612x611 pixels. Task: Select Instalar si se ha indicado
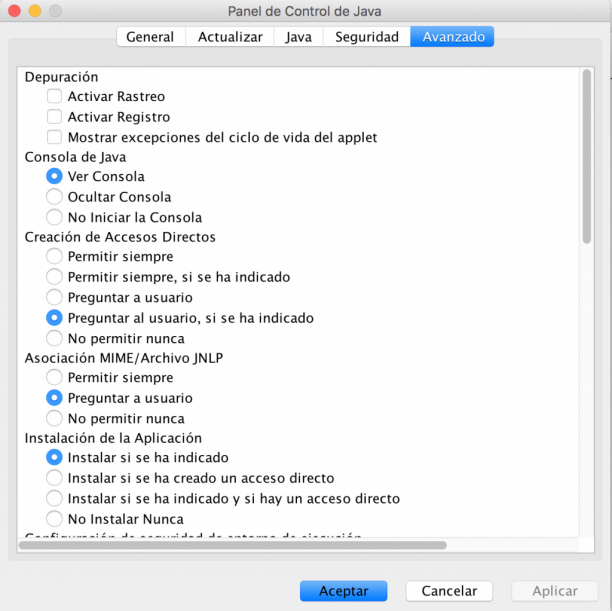54,458
